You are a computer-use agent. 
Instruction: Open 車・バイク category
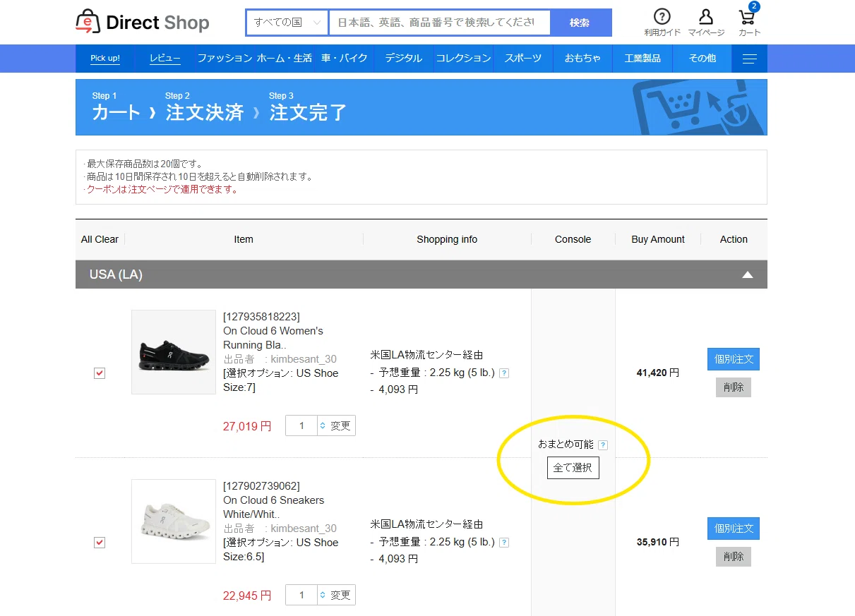(x=344, y=59)
